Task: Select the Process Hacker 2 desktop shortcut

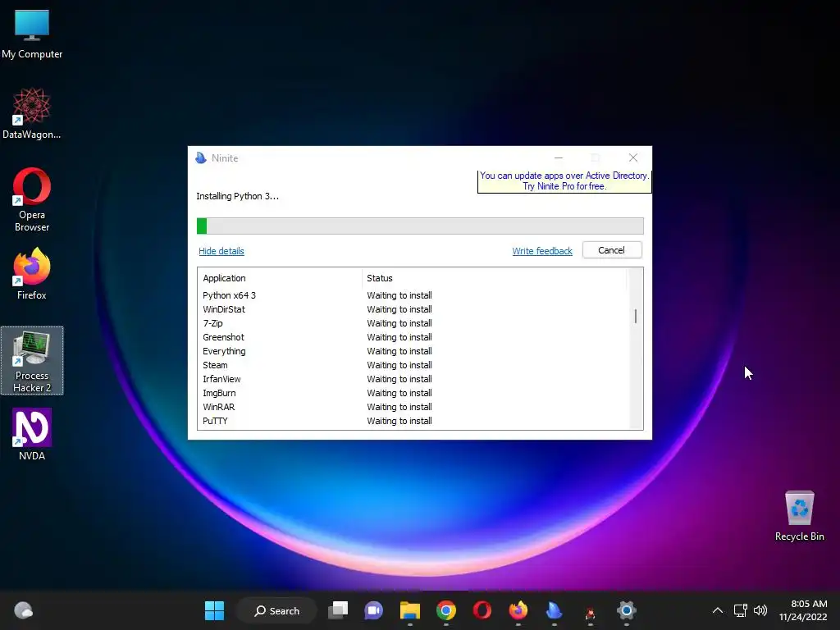Action: point(32,361)
